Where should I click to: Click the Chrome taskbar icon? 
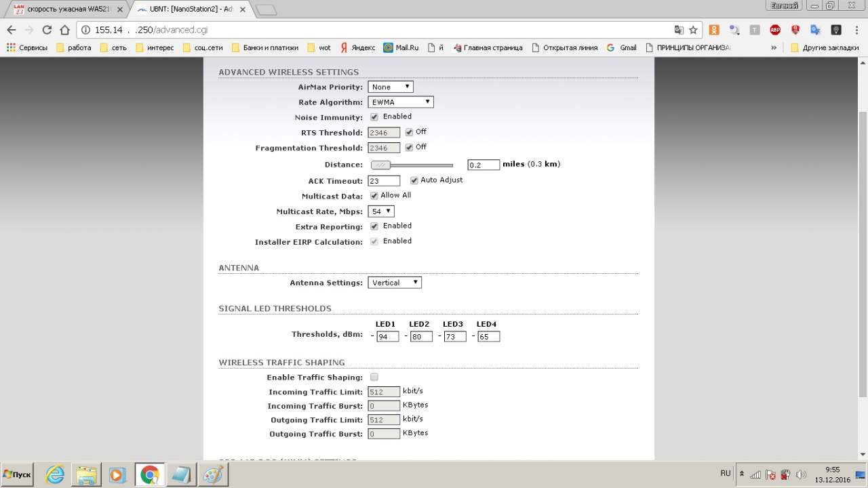149,474
